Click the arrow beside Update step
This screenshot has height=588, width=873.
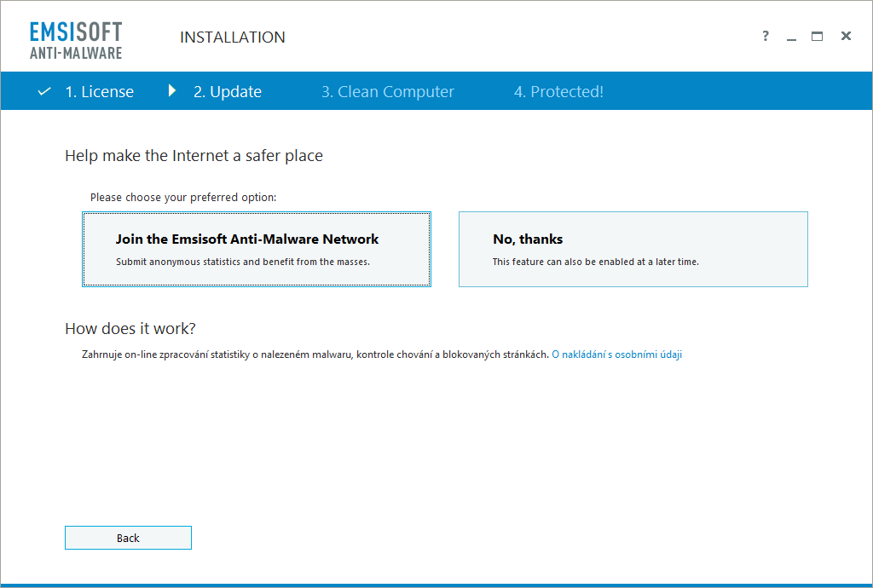[172, 90]
